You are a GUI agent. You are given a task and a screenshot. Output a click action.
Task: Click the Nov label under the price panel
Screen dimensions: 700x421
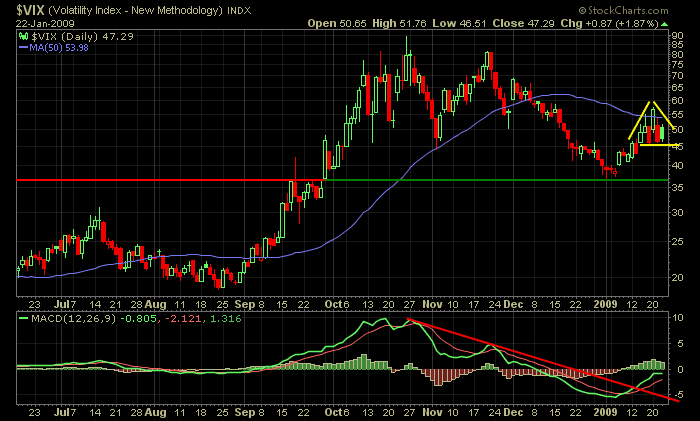tap(432, 304)
